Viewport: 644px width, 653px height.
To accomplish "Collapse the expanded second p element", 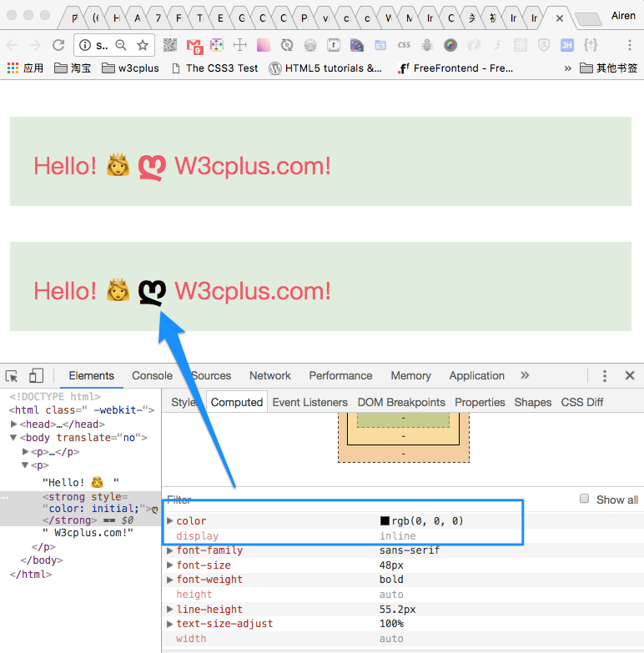I will click(25, 465).
